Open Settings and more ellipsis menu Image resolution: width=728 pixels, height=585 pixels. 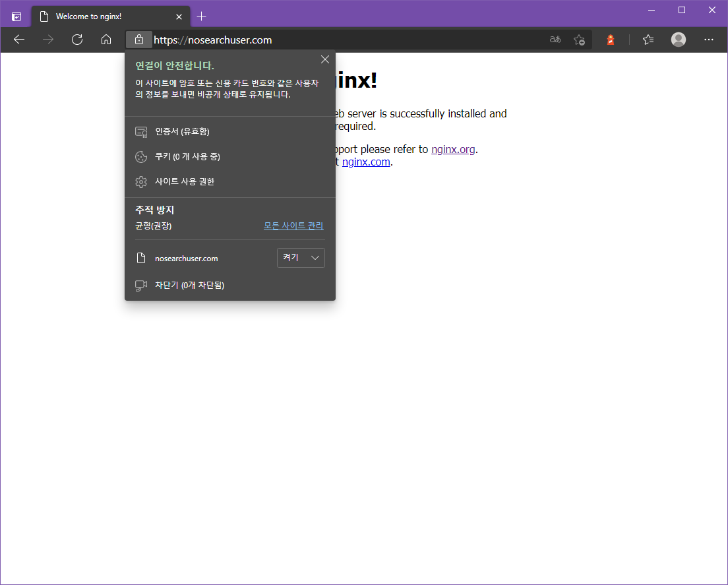708,40
